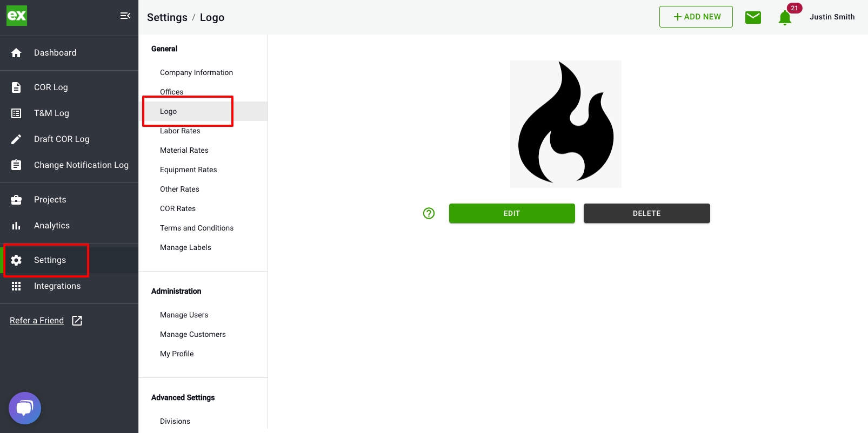Click the T&M Log list icon
Image resolution: width=868 pixels, height=433 pixels.
(16, 113)
